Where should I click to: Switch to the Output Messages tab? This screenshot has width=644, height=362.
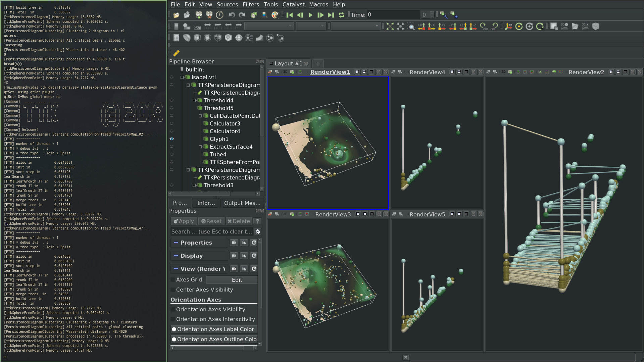click(x=242, y=203)
